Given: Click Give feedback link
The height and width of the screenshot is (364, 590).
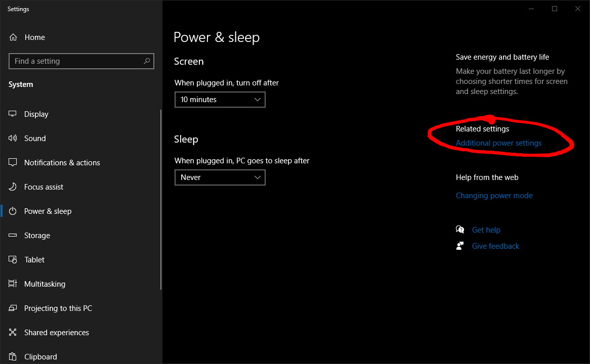Looking at the screenshot, I should [x=495, y=246].
